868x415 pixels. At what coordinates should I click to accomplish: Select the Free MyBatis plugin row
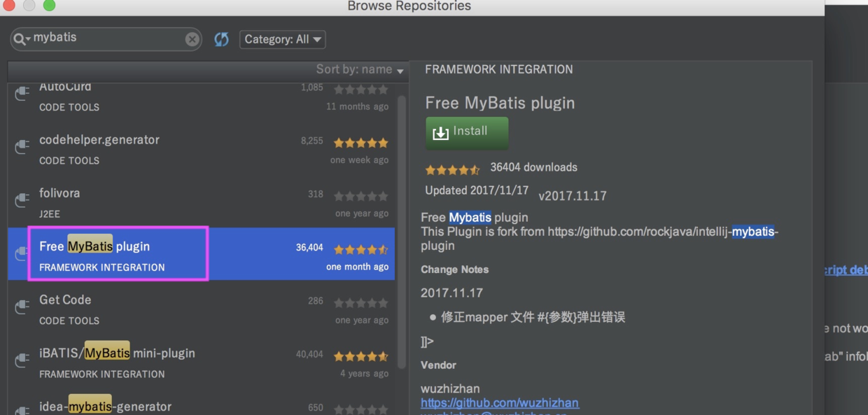201,254
